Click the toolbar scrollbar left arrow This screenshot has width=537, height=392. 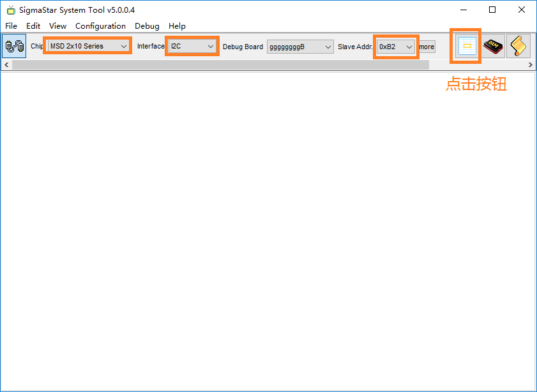pyautogui.click(x=6, y=65)
